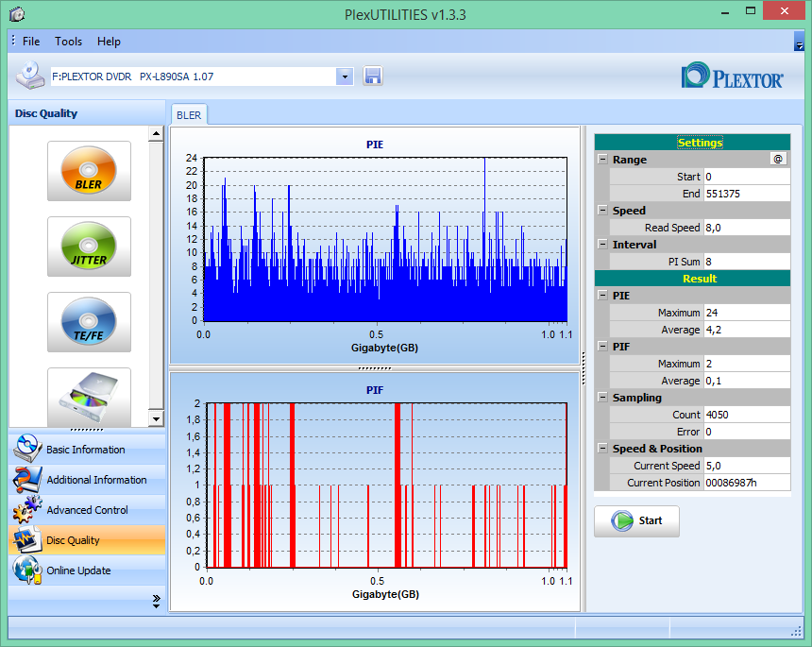Open the menu bar options arrow at right

coord(799,42)
